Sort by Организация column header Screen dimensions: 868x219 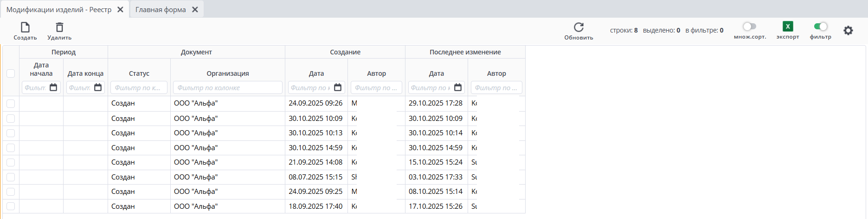coord(227,73)
